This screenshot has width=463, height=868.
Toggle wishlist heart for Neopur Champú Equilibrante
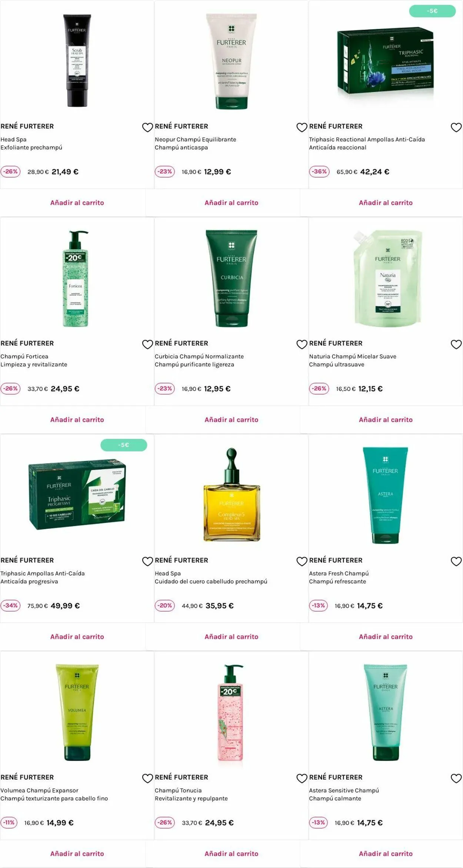pyautogui.click(x=302, y=127)
